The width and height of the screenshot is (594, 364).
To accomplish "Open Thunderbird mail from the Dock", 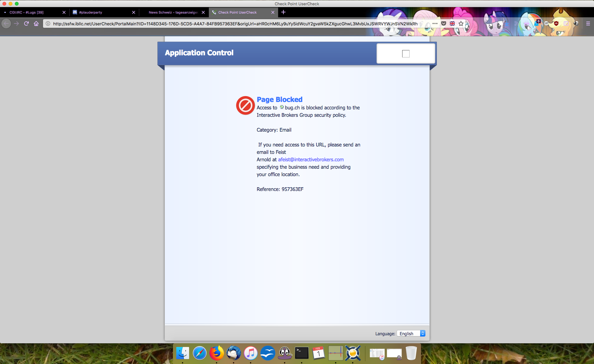I will [x=234, y=353].
